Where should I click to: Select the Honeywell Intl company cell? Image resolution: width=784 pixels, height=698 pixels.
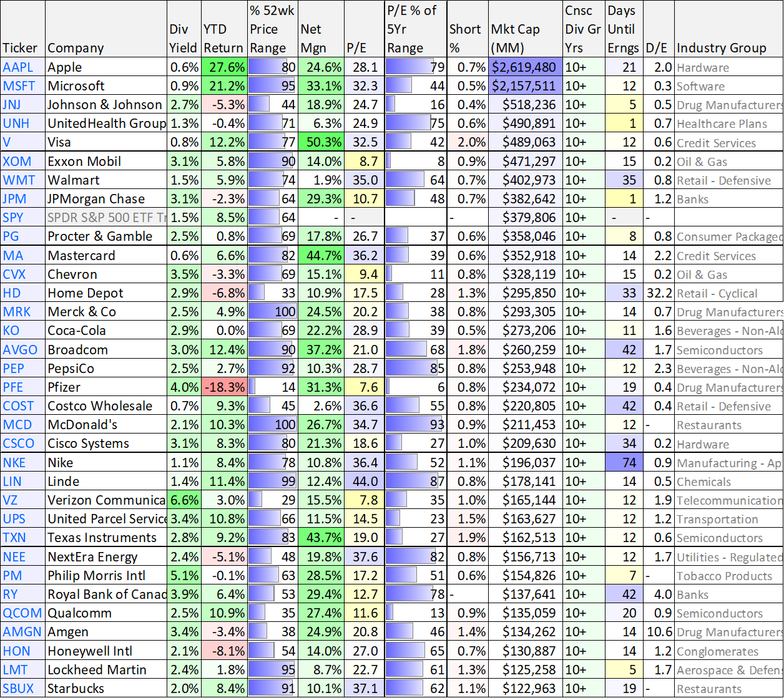[105, 651]
